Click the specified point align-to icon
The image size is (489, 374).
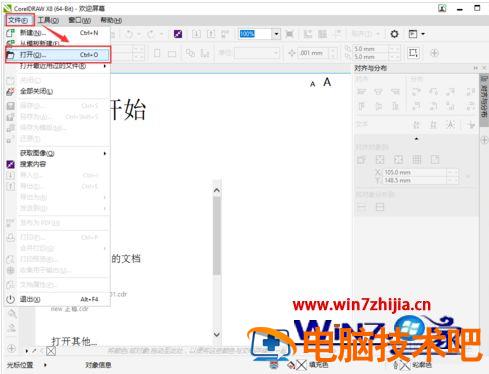coord(435,160)
